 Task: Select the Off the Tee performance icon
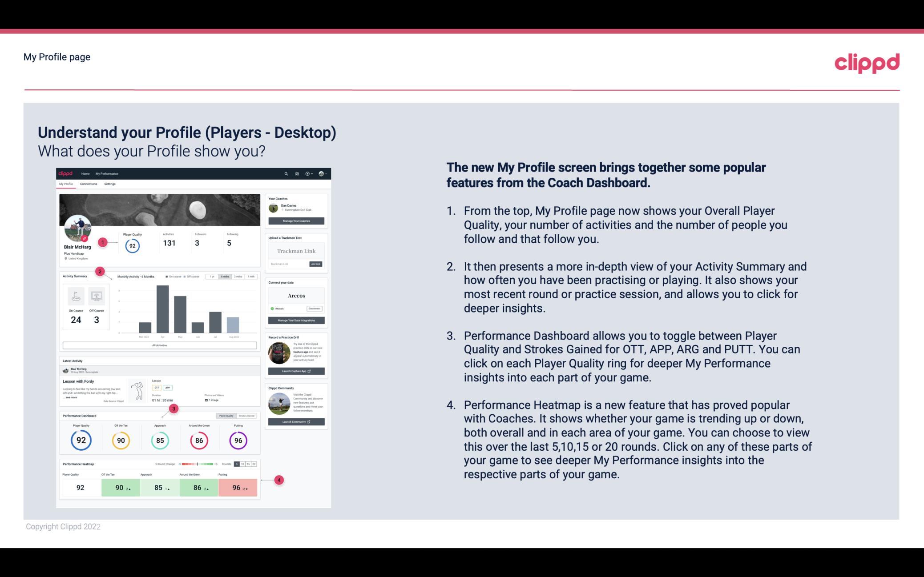121,439
